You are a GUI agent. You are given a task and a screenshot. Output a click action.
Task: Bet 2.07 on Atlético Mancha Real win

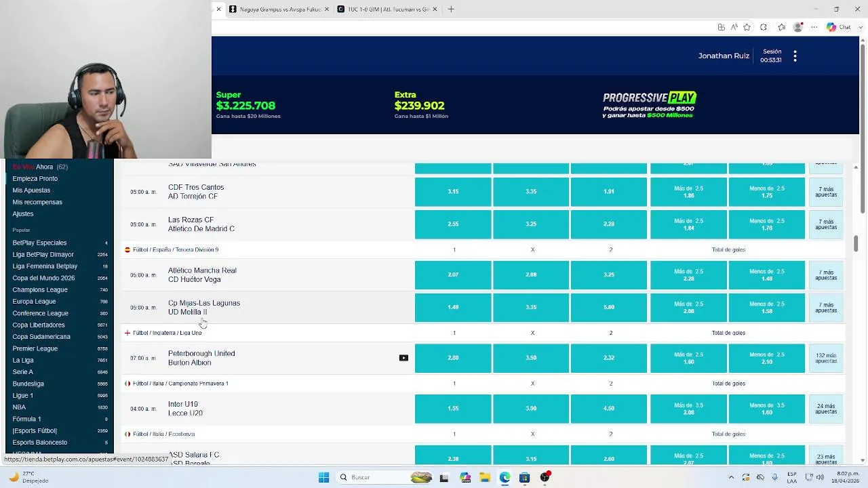[453, 275]
